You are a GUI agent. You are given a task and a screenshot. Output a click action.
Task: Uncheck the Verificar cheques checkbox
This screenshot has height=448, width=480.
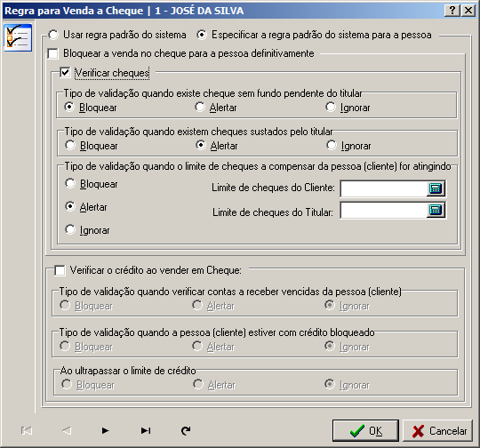pyautogui.click(x=65, y=73)
